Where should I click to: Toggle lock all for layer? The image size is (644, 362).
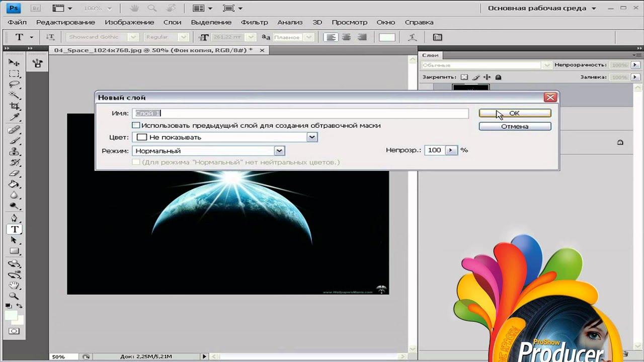[x=498, y=77]
